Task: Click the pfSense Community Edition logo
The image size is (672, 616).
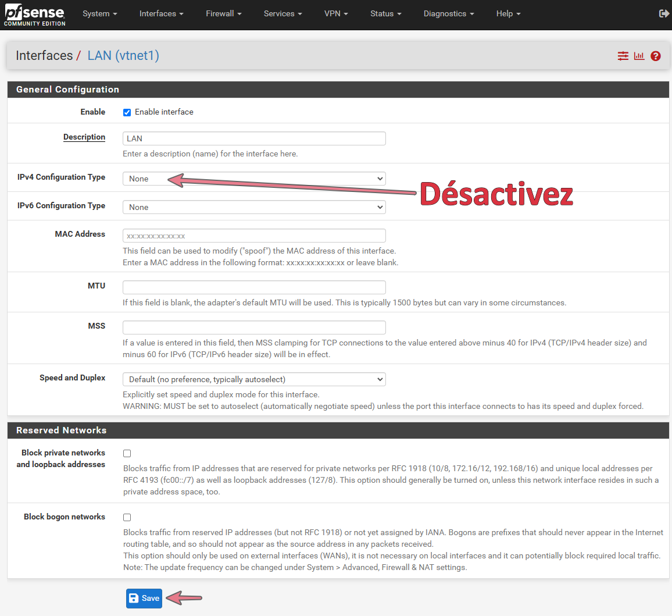Action: pyautogui.click(x=35, y=15)
